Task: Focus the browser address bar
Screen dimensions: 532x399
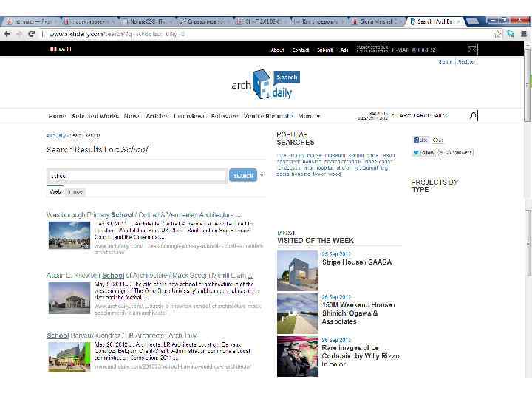Action: [265, 34]
